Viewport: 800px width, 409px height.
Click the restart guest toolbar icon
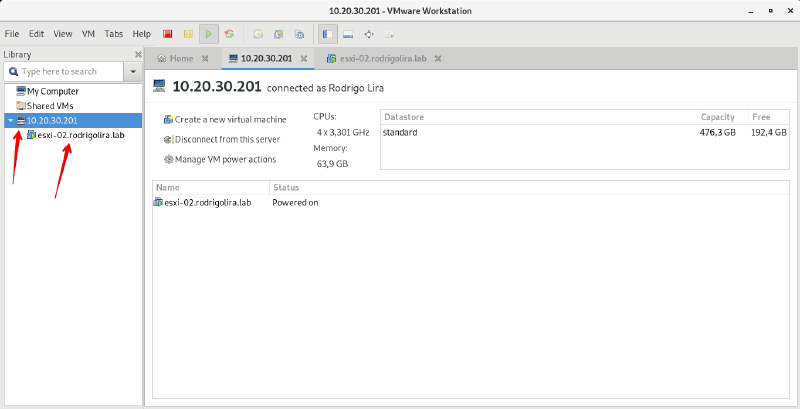pyautogui.click(x=231, y=34)
